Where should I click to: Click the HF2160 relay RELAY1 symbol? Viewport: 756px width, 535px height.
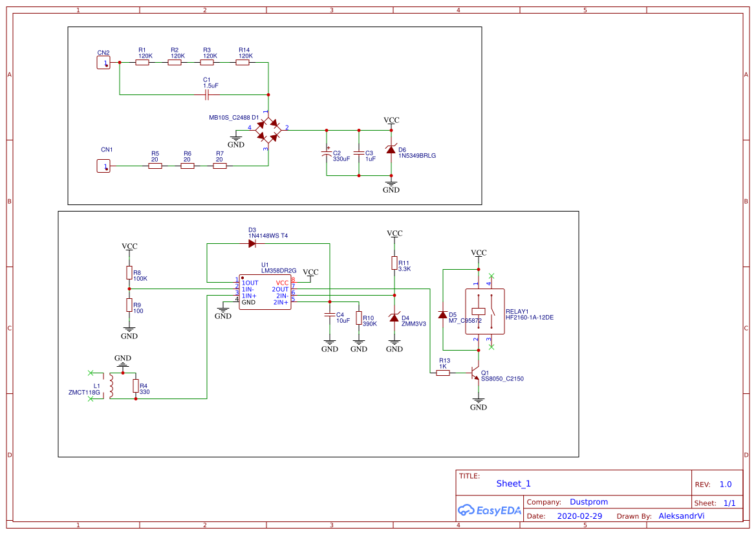(x=484, y=312)
